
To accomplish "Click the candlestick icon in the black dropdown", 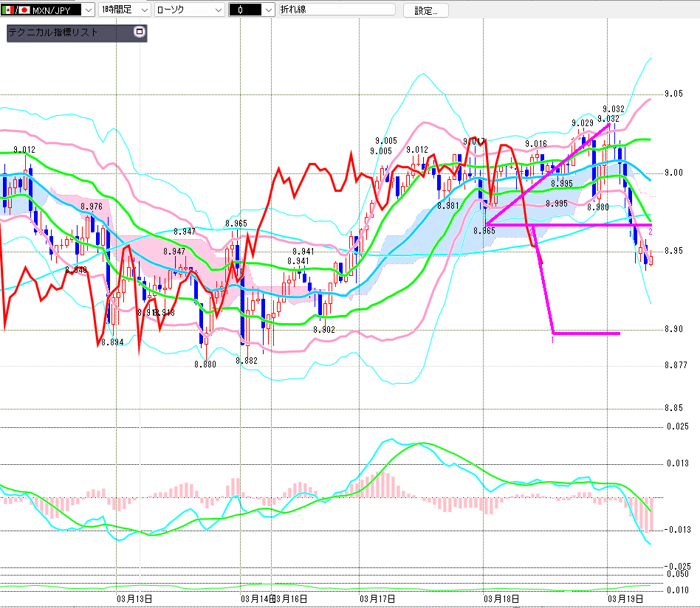I will click(x=241, y=10).
